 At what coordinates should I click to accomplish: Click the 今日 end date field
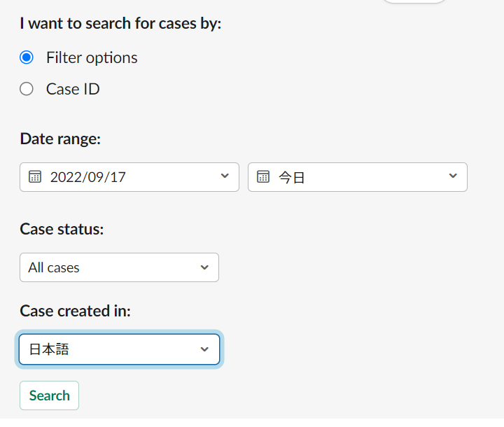(358, 177)
